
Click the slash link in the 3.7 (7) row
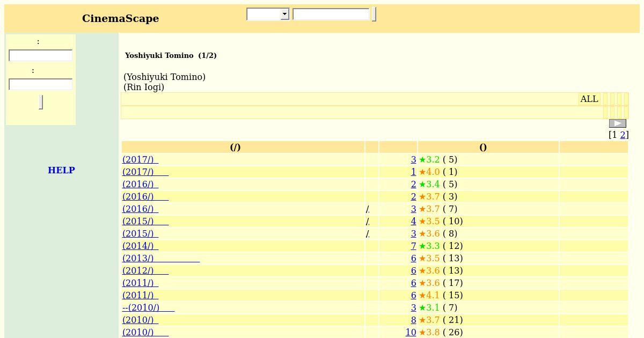click(x=368, y=209)
